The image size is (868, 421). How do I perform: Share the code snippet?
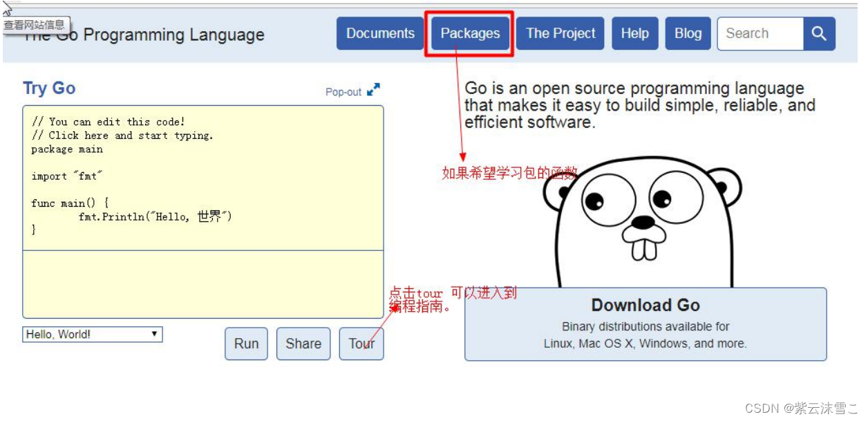tap(303, 344)
